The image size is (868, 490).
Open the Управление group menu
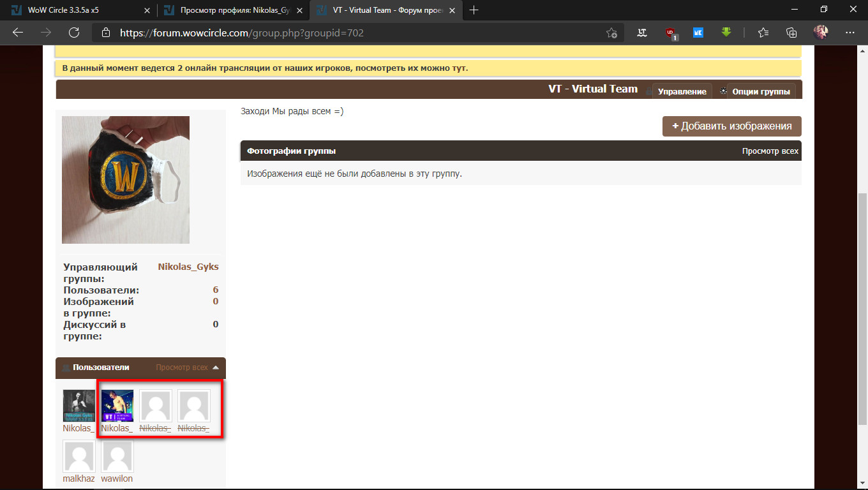click(x=682, y=91)
